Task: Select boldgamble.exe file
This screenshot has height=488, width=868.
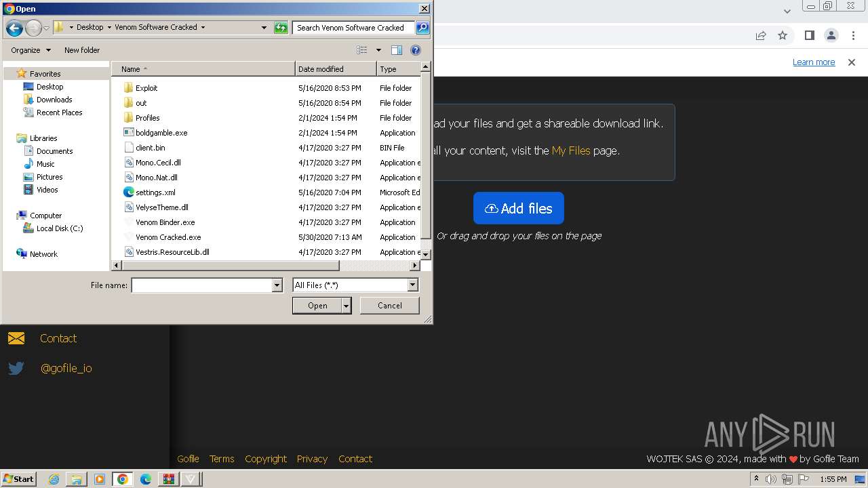Action: pyautogui.click(x=161, y=133)
